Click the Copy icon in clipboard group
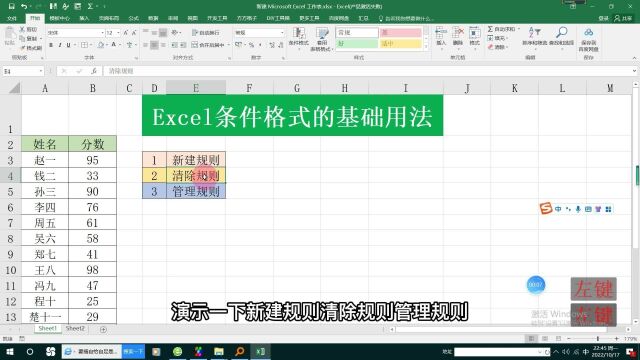Image resolution: width=640 pixels, height=360 pixels. click(x=22, y=38)
